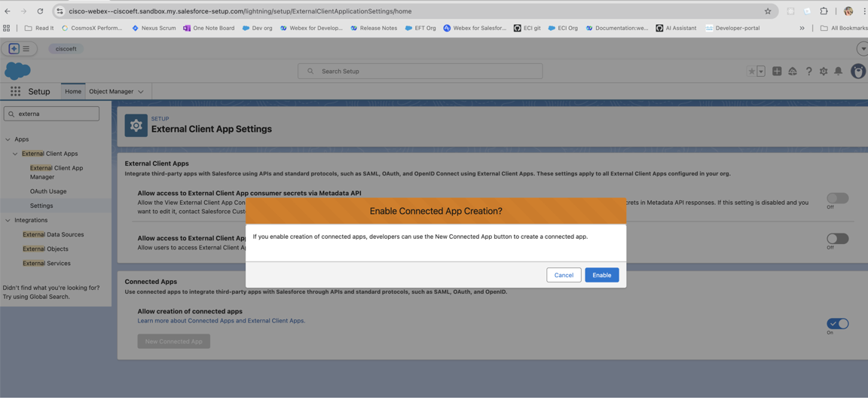The width and height of the screenshot is (868, 400).
Task: Reload the page with the refresh icon
Action: [40, 11]
